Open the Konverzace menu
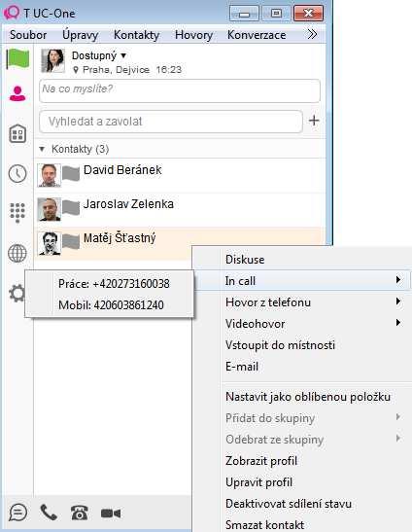This screenshot has width=412, height=532. [257, 35]
